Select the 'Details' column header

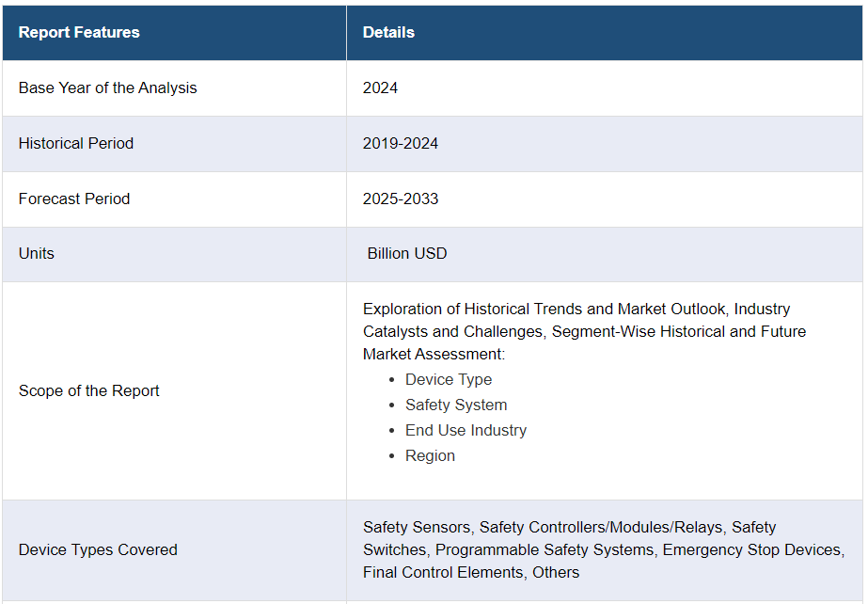[605, 33]
